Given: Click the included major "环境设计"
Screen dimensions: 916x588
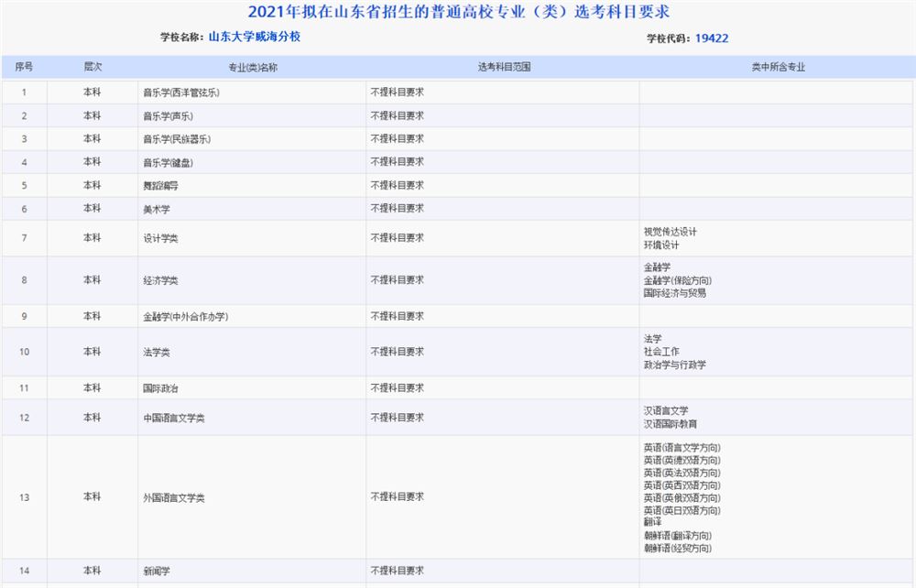Looking at the screenshot, I should [661, 245].
